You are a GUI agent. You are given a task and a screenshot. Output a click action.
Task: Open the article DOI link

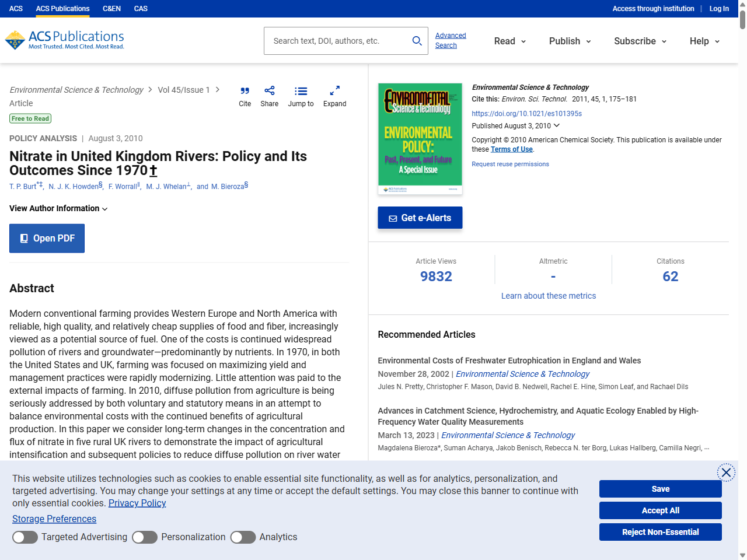coord(526,113)
